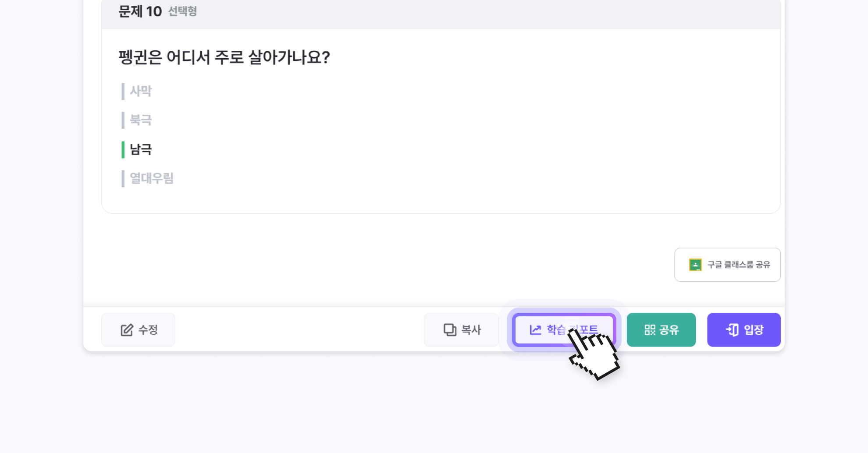The width and height of the screenshot is (868, 453).
Task: Select the 사막 answer option
Action: (141, 91)
